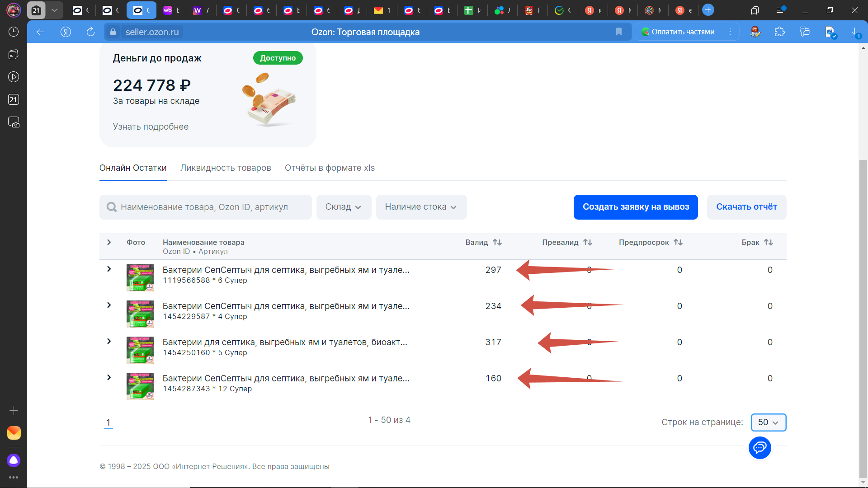Screen dimensions: 868x488
Task: Open the Склад filter dropdown
Action: pos(344,207)
